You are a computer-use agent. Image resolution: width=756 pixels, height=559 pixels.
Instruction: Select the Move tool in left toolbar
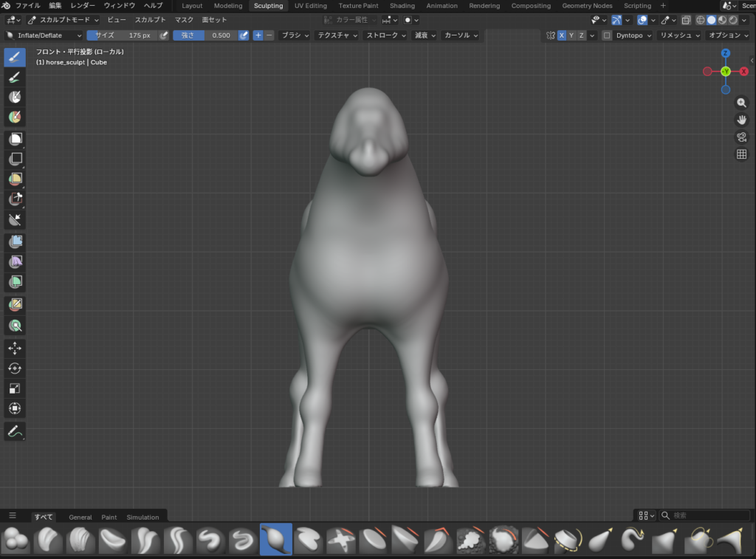(15, 348)
